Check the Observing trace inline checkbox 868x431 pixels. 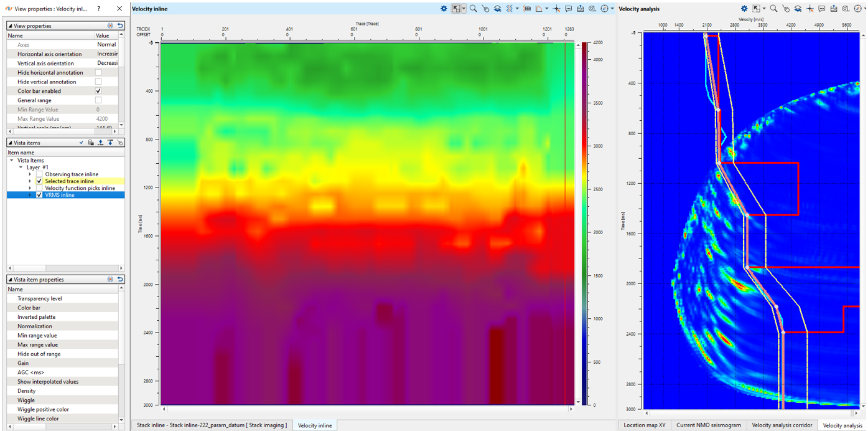(x=39, y=174)
